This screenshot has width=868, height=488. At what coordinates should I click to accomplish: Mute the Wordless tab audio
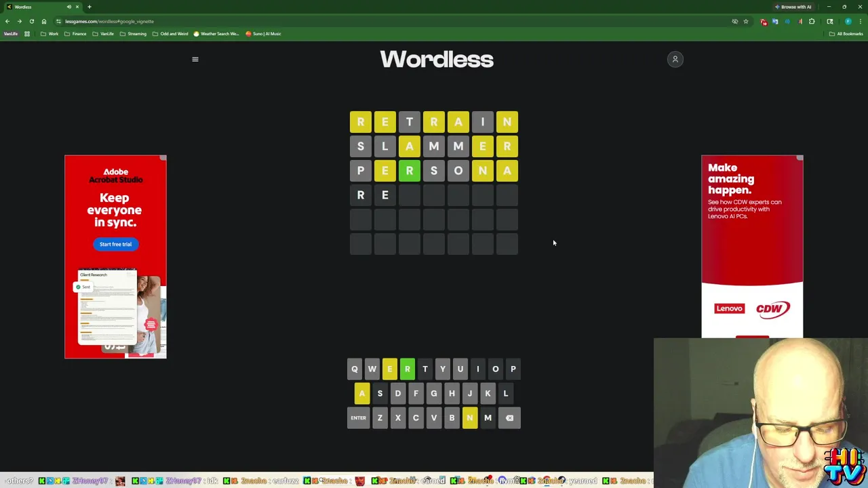coord(68,7)
